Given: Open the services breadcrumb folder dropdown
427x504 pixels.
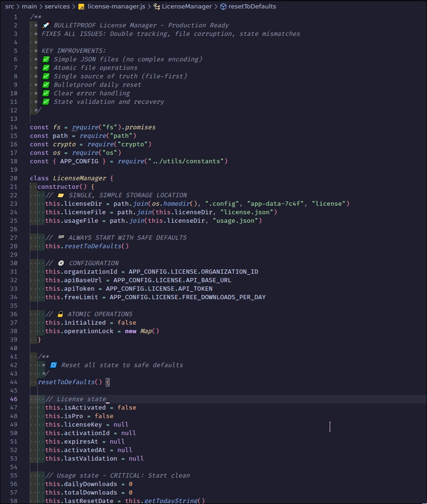Looking at the screenshot, I should pyautogui.click(x=57, y=7).
